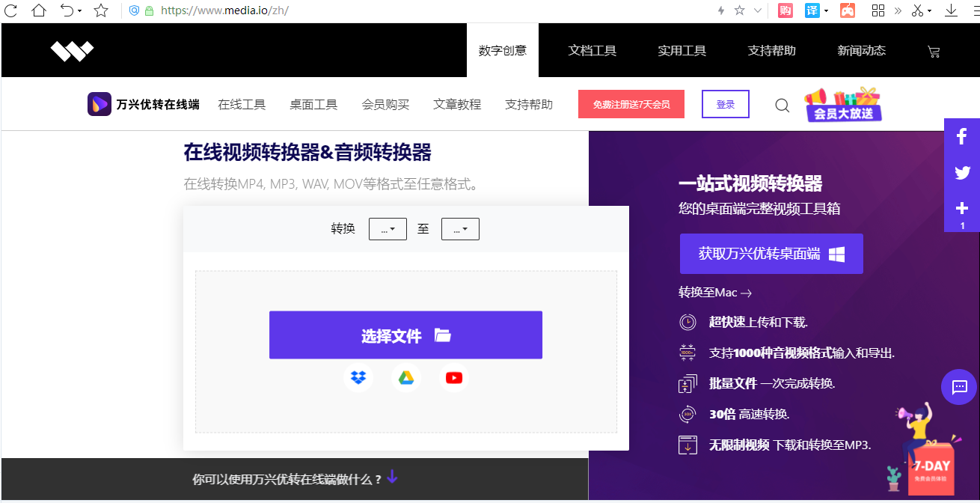Open the 文档工具 menu
Image resolution: width=980 pixels, height=503 pixels.
(x=592, y=50)
